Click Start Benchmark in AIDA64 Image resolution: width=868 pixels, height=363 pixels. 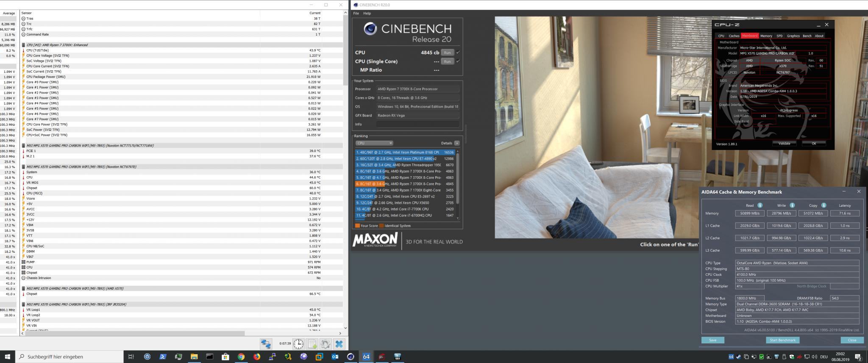coord(782,340)
